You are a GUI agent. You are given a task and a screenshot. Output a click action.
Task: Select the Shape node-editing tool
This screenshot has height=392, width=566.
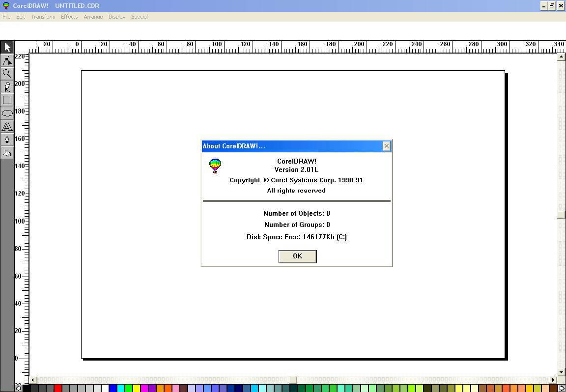pyautogui.click(x=7, y=60)
